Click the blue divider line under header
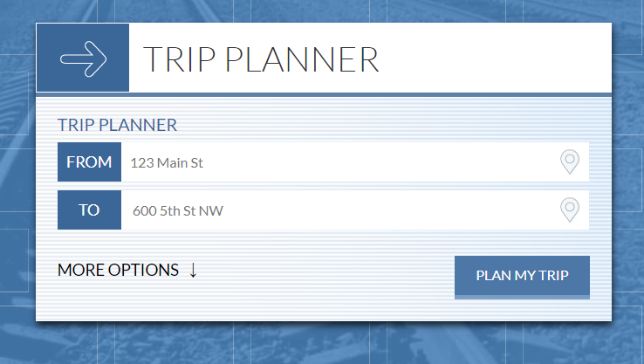The height and width of the screenshot is (364, 644). pyautogui.click(x=324, y=95)
